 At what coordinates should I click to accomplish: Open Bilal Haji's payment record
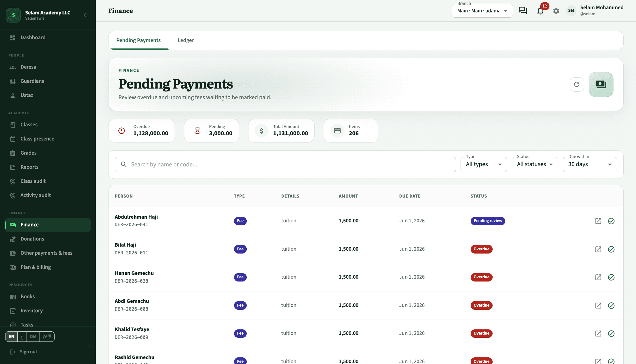(598, 249)
